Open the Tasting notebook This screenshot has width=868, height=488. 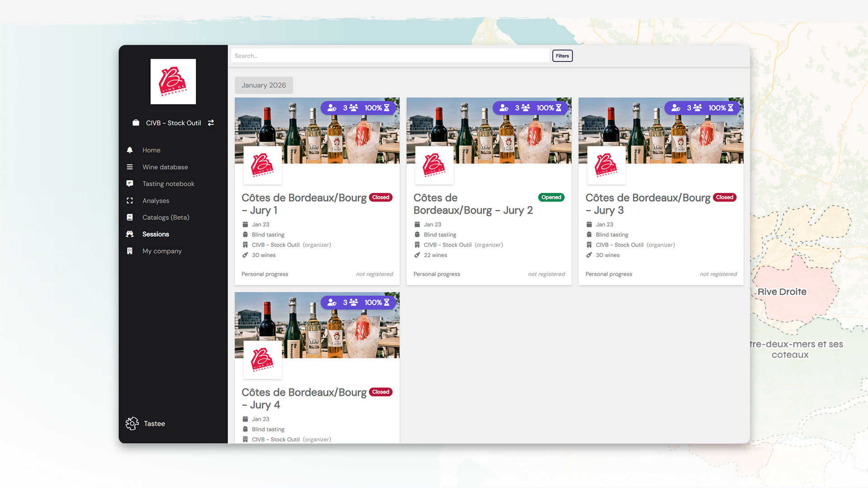pyautogui.click(x=168, y=183)
